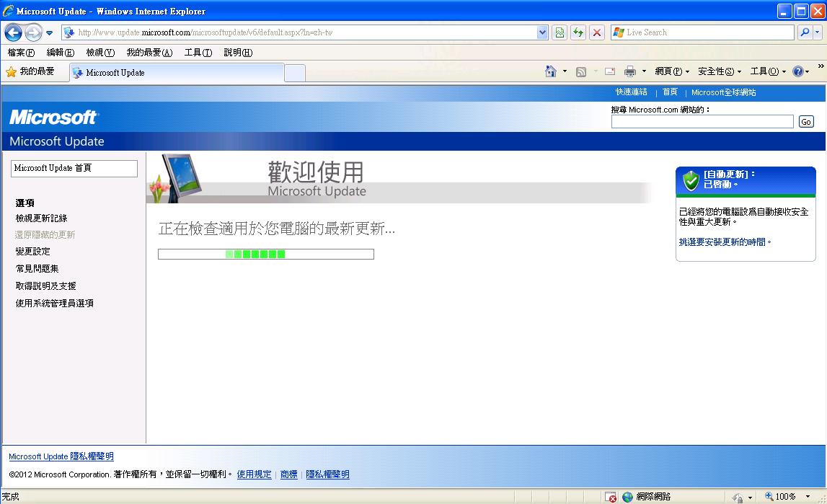Screen dimensions: 827x504
Task: Click the RSS feeds icon
Action: click(x=580, y=71)
